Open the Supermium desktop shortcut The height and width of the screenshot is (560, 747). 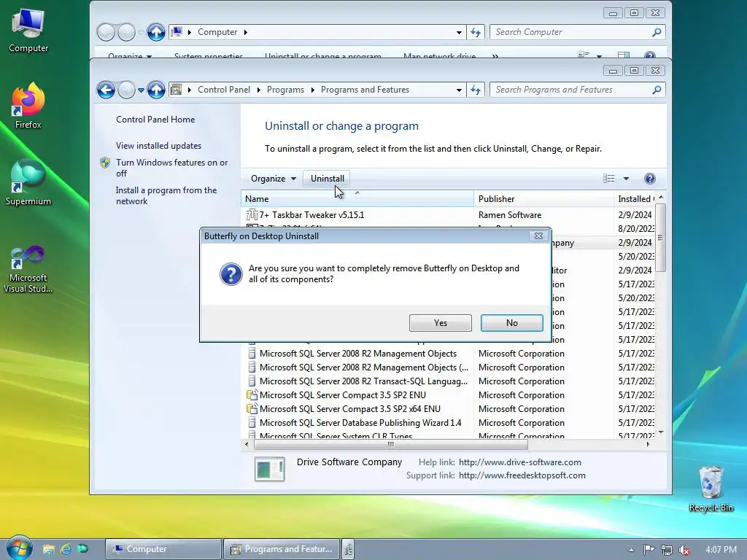28,182
